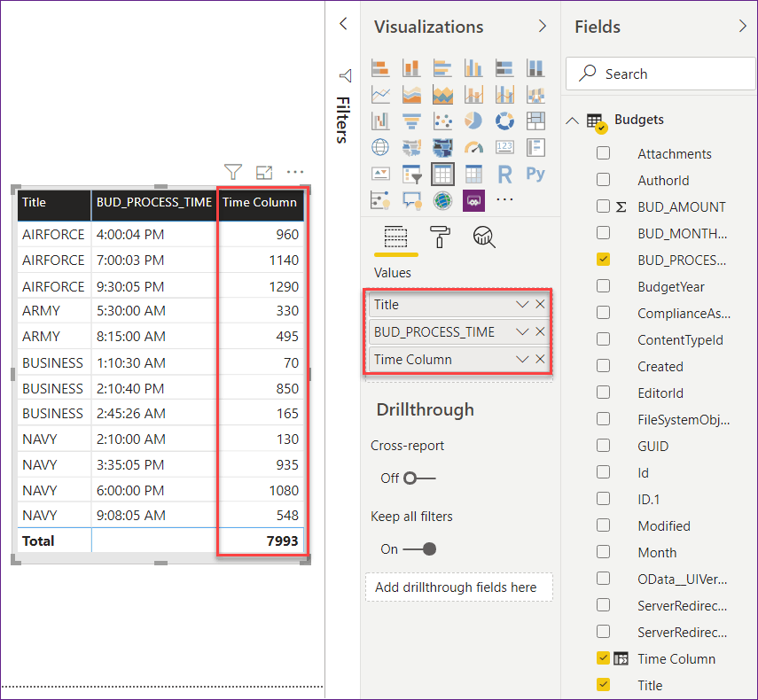
Task: Select the slicer visual
Action: click(411, 174)
